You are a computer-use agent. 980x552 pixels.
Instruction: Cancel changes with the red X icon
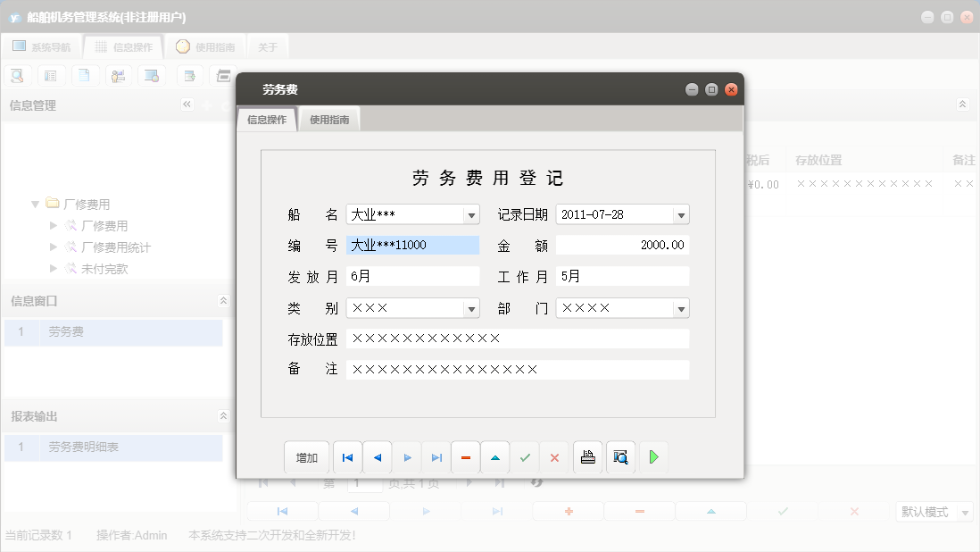point(554,456)
